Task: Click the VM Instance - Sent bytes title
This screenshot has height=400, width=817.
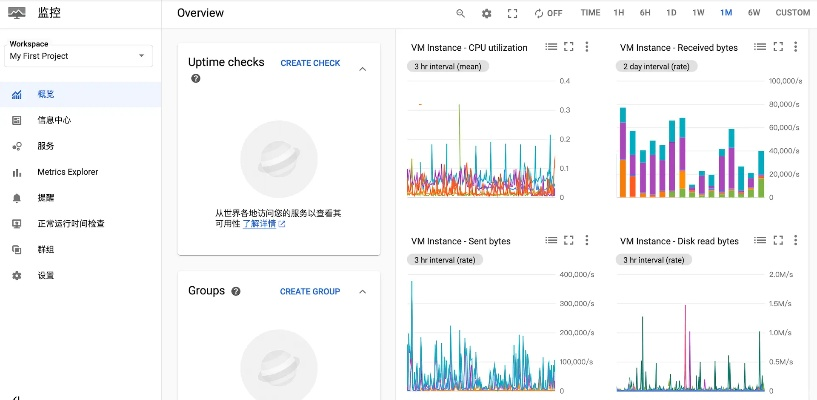Action: tap(461, 241)
